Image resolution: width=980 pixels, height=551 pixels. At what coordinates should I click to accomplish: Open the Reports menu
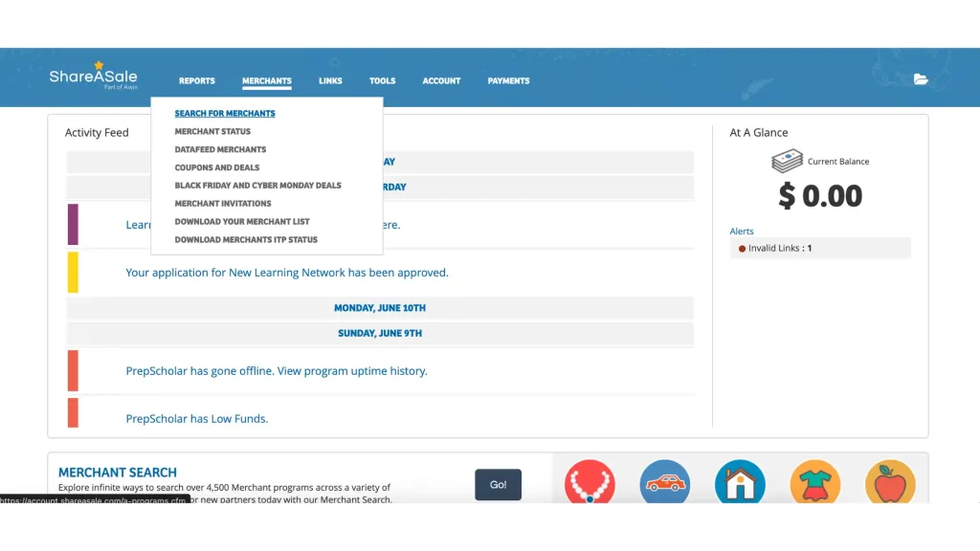tap(197, 80)
